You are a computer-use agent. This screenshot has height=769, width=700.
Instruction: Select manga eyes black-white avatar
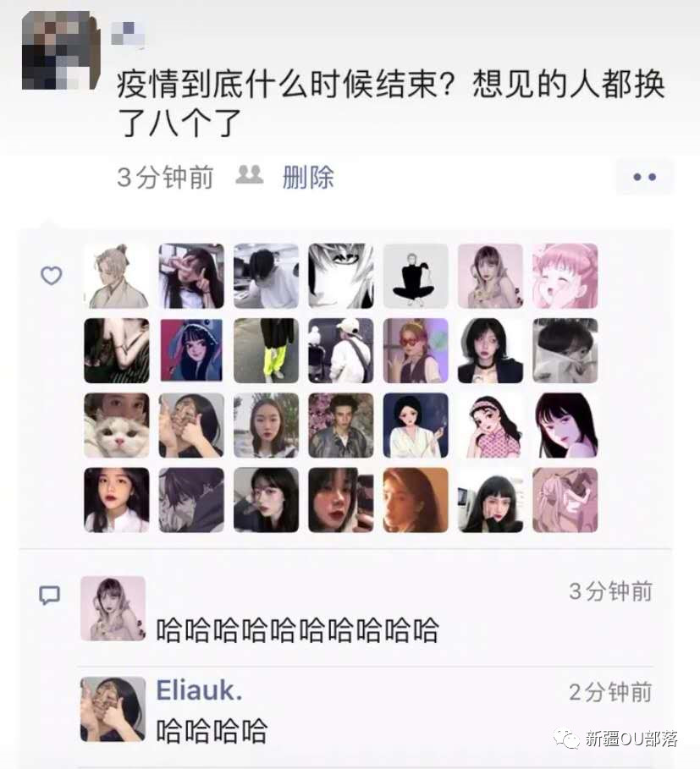coord(341,276)
